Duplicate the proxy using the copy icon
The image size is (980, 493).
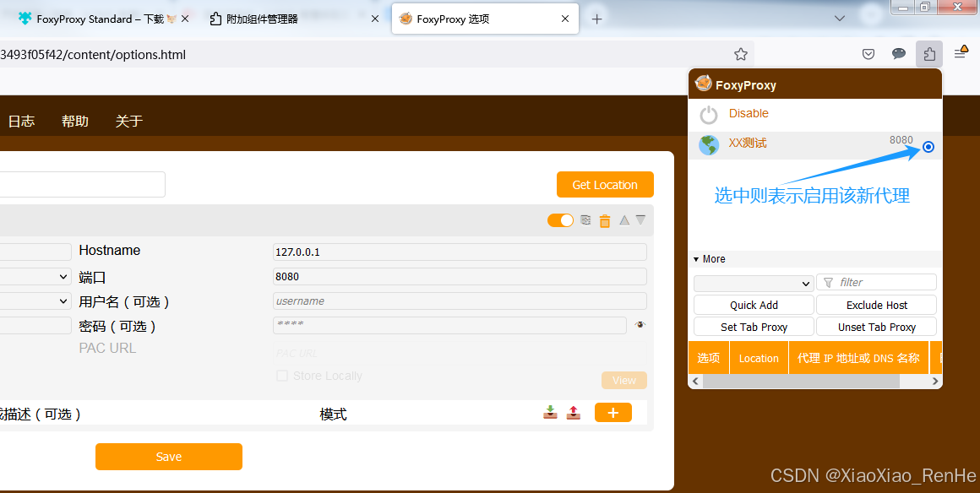tap(585, 220)
